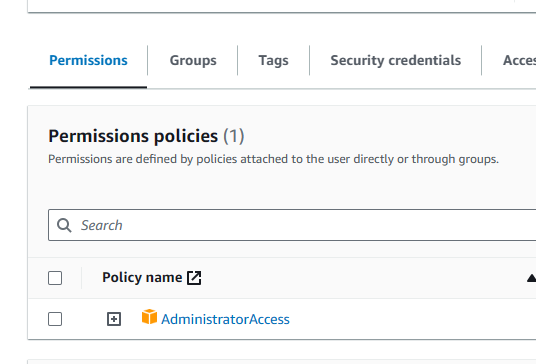536x364 pixels.
Task: Switch to the Permissions tab
Action: click(x=88, y=60)
